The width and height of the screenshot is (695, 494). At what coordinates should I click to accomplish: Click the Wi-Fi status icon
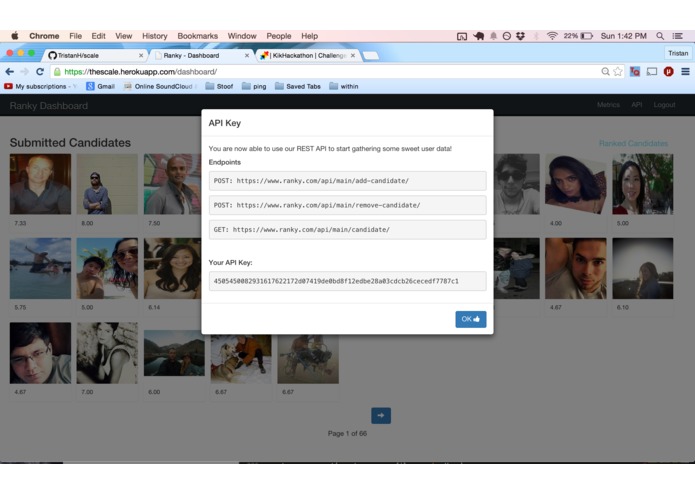[552, 36]
